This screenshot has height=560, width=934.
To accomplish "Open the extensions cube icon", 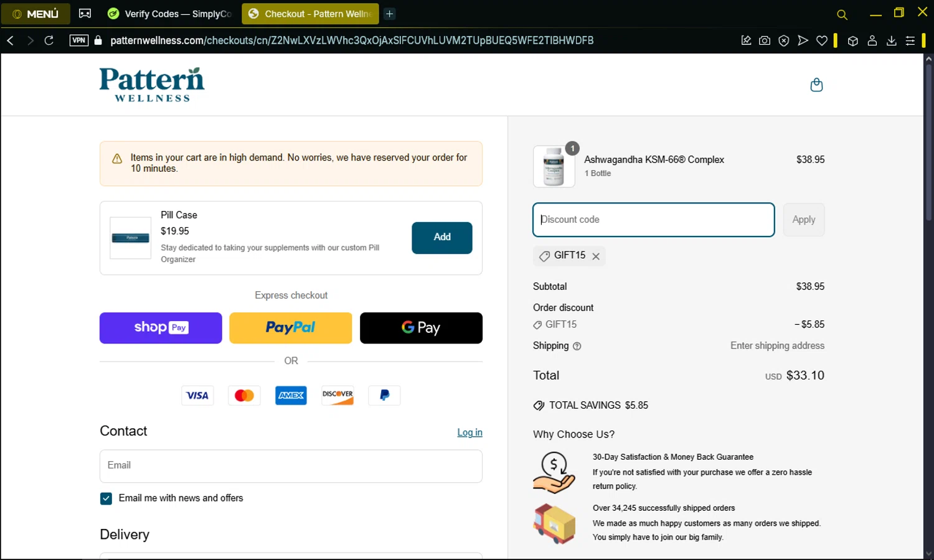I will pyautogui.click(x=853, y=40).
